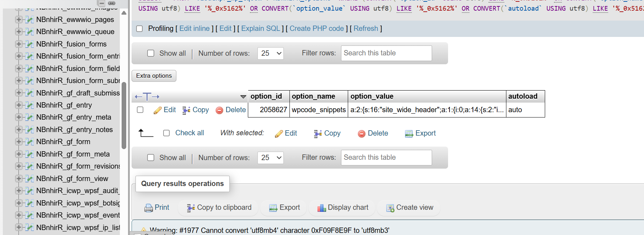Click the Edit link next to Edit inline
Viewport: 644px width, 235px height.
[x=225, y=28]
